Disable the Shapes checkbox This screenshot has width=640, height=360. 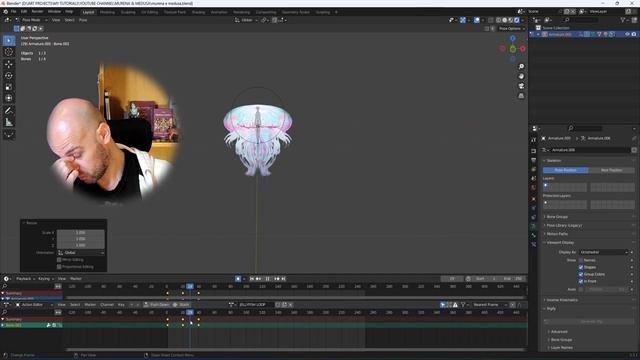581,267
